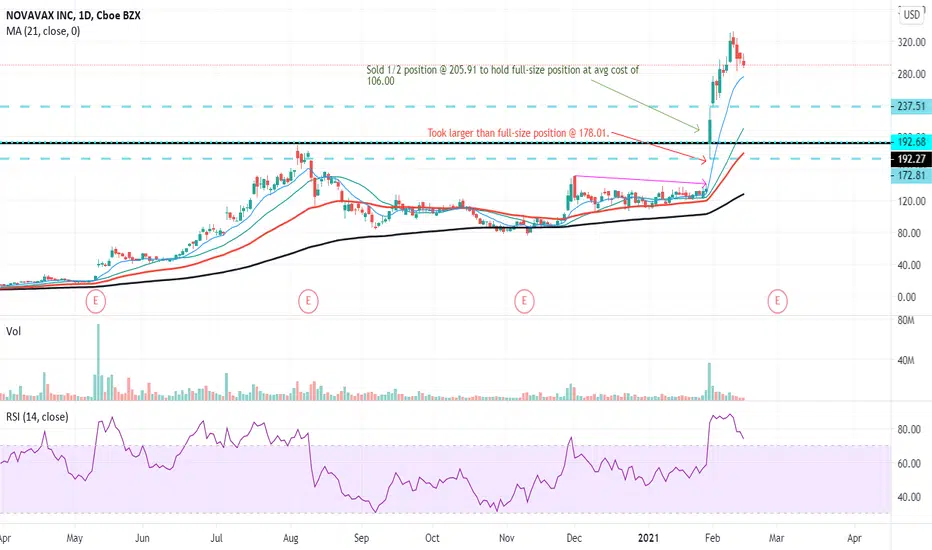Select the green 'Sold 1/2 position' annotation text
Viewport: 932px width, 550px height.
pos(502,75)
